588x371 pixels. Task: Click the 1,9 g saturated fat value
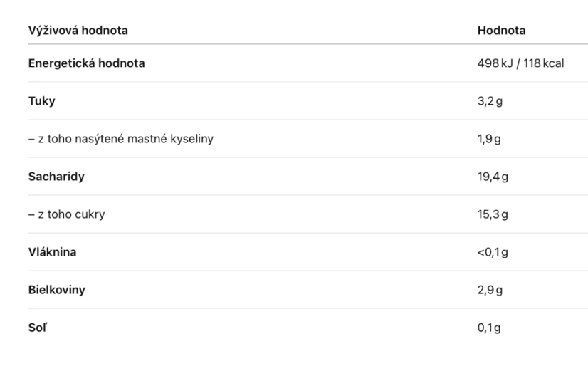pos(489,139)
